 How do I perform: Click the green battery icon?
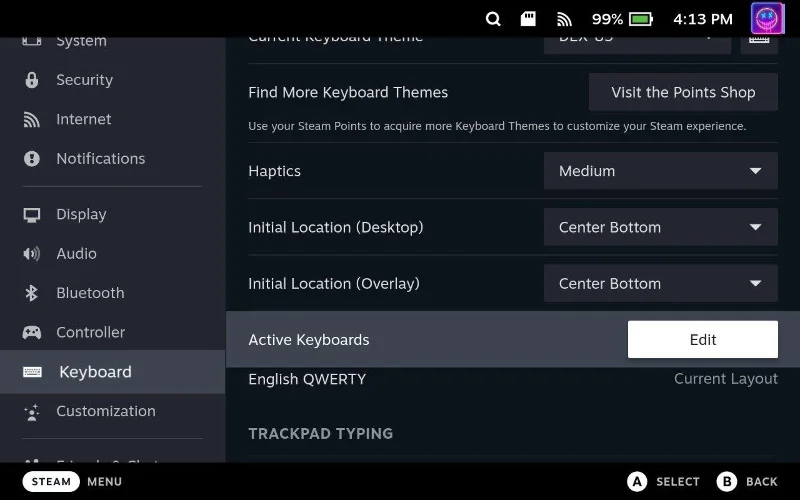[x=641, y=19]
